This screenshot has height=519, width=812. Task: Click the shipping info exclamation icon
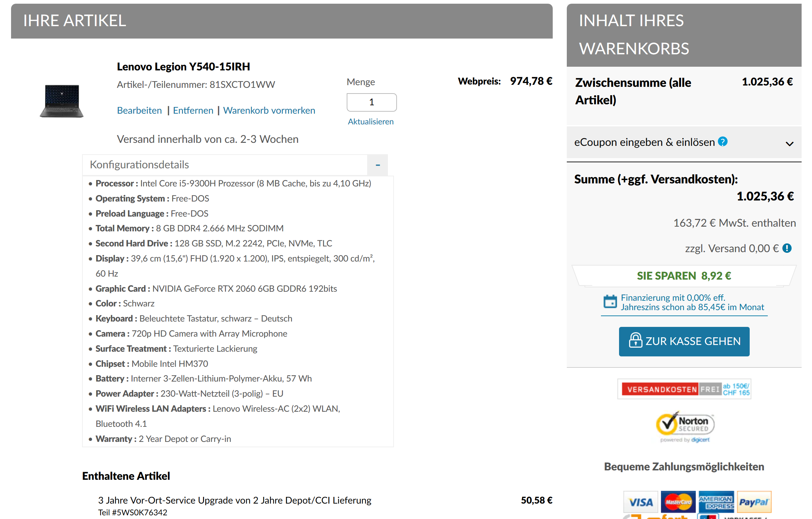point(787,248)
